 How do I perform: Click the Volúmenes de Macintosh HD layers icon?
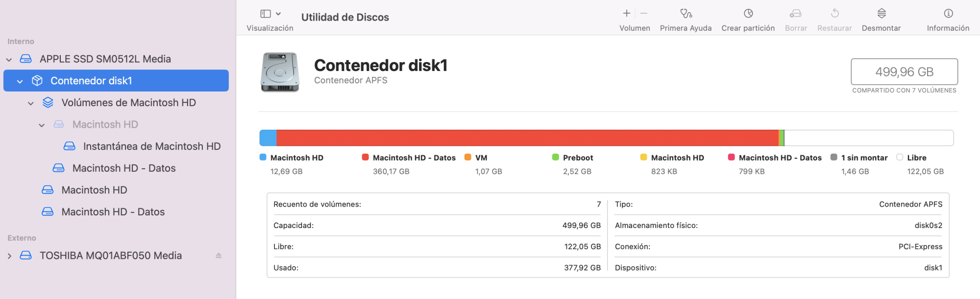pyautogui.click(x=48, y=103)
